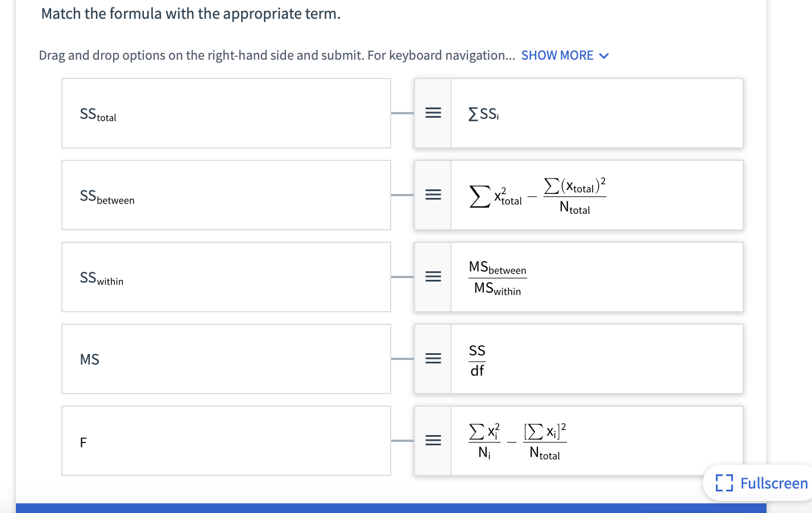Click the drag handle beside the Σx²total formula
The image size is (812, 513).
[433, 195]
